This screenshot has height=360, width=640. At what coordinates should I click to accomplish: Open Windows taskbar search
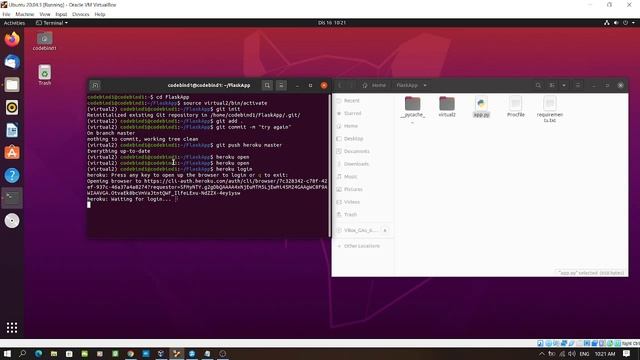(22, 353)
